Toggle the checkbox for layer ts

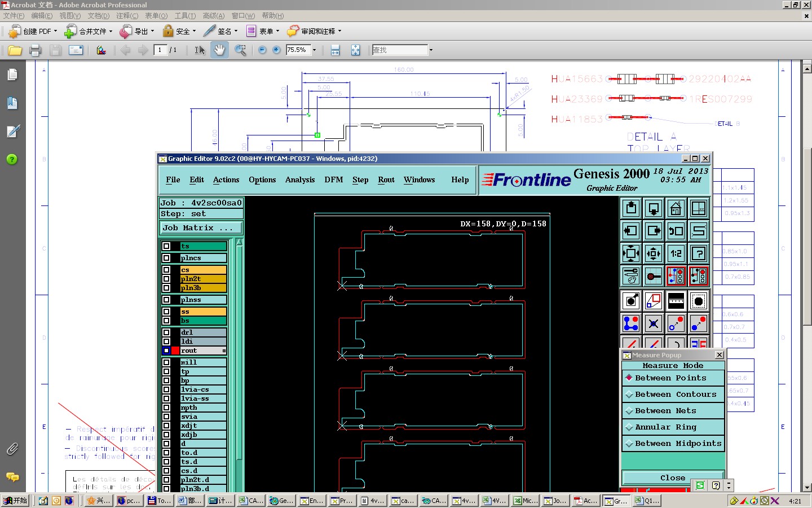(166, 246)
